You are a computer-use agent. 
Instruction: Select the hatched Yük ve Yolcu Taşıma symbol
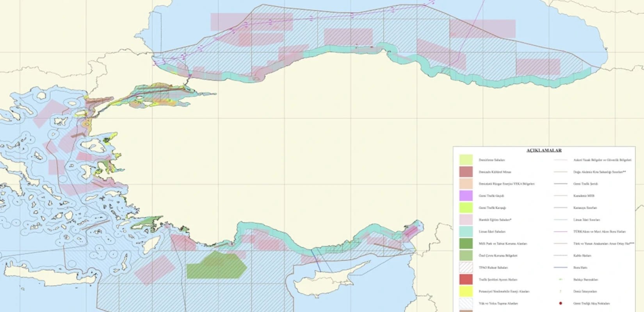click(x=466, y=303)
